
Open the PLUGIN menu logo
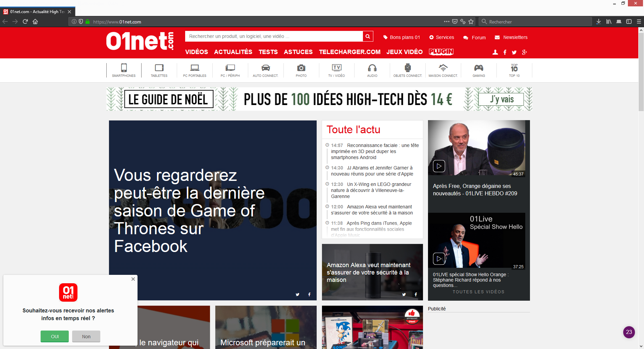click(441, 52)
